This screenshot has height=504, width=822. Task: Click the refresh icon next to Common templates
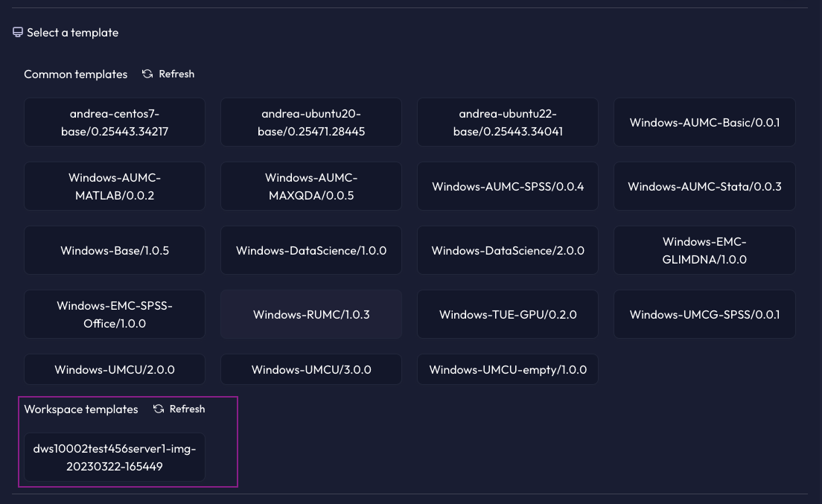[x=147, y=74]
